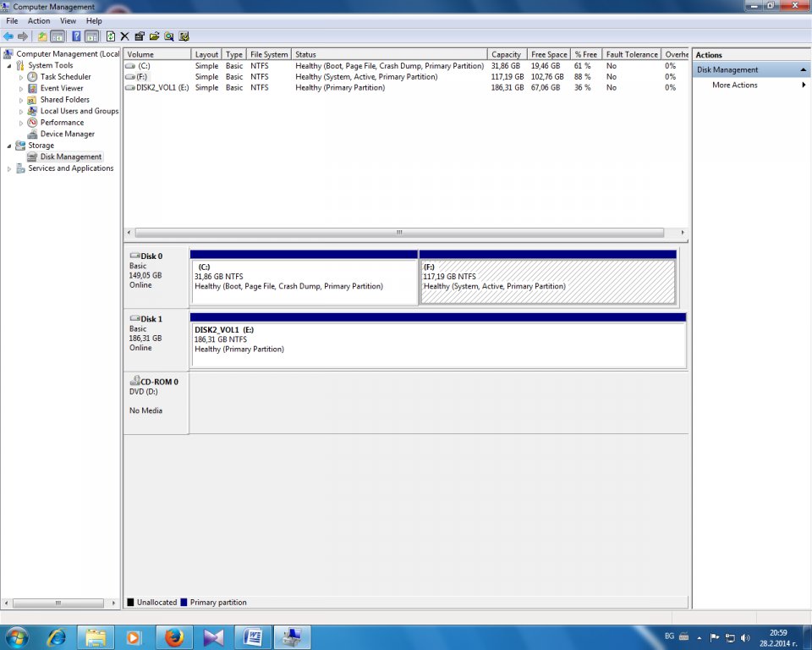Collapse the Storage tree node
This screenshot has height=650, width=812.
(x=9, y=146)
